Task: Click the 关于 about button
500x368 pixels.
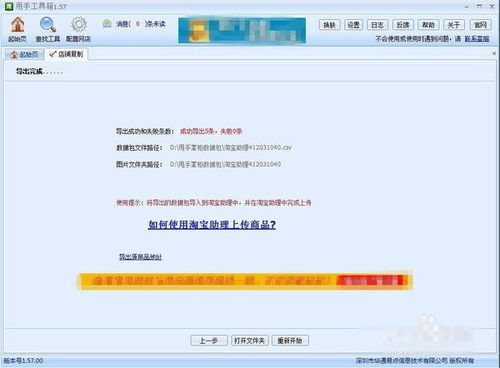Action: tap(454, 25)
